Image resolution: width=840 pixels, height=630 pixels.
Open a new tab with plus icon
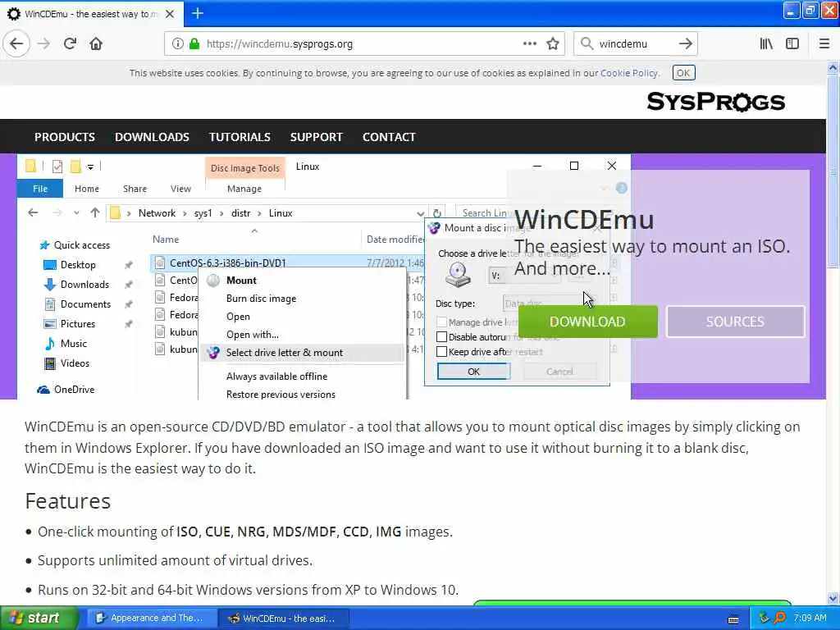pyautogui.click(x=198, y=13)
